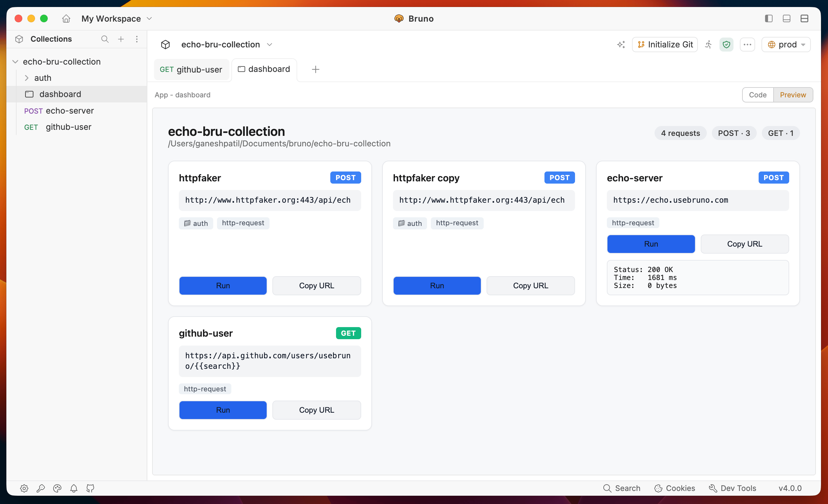This screenshot has width=828, height=504.
Task: Copy URL of httpfaker request
Action: click(x=317, y=286)
